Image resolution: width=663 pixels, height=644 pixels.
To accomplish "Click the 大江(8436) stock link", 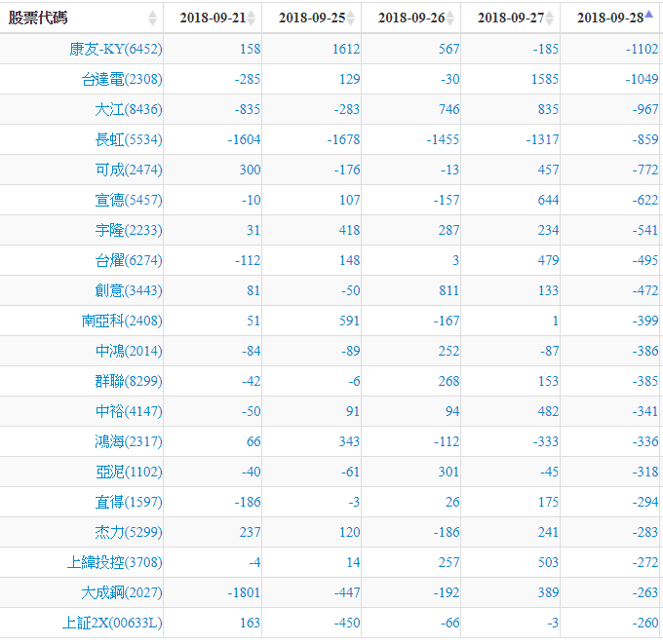I will [129, 110].
